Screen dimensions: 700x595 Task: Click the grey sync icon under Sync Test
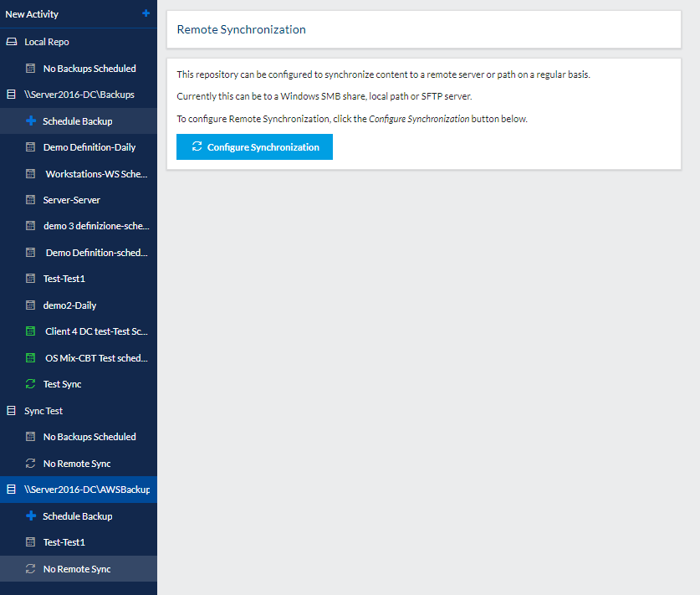pos(31,464)
